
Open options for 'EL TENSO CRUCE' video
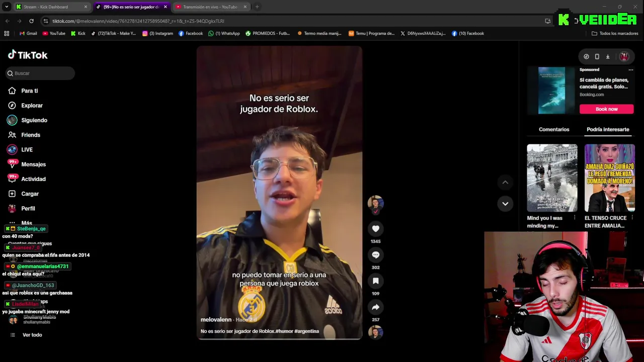click(632, 218)
